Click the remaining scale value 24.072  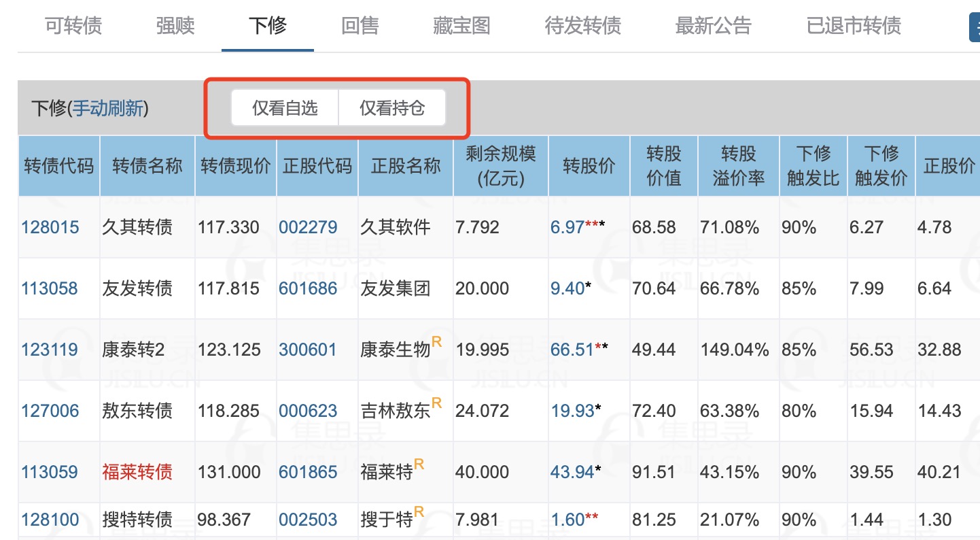(481, 411)
